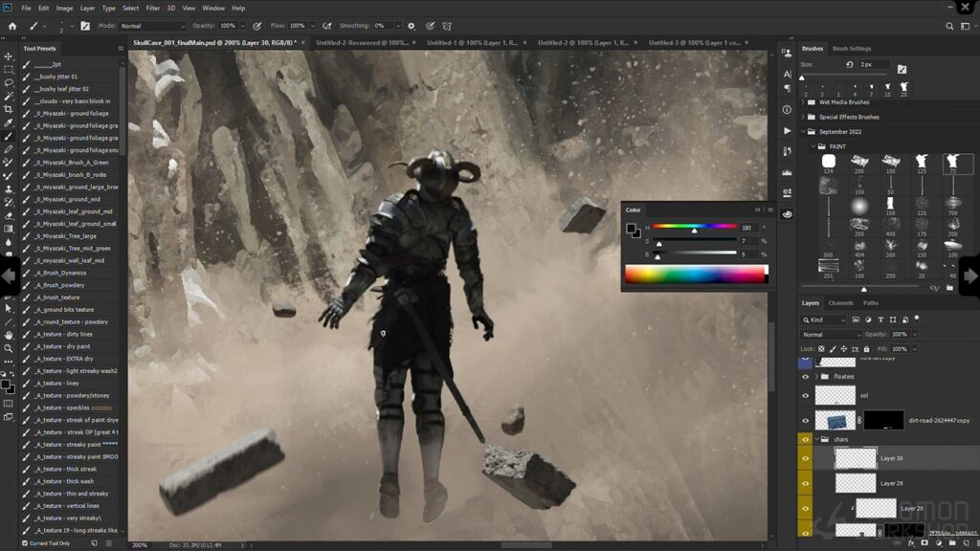980x551 pixels.
Task: Open layer blend mode Normal dropdown
Action: [832, 335]
